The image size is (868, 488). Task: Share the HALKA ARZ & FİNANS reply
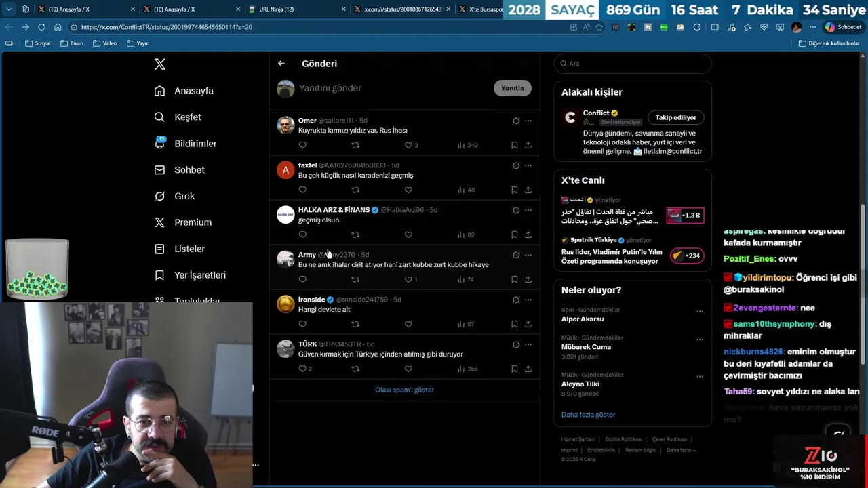[x=528, y=235]
